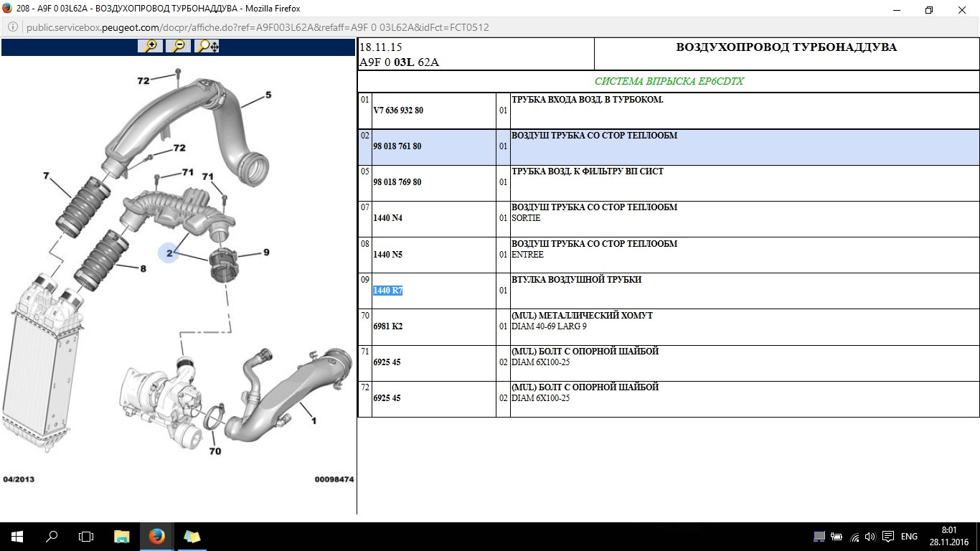Select part number 1440 N5

click(387, 255)
